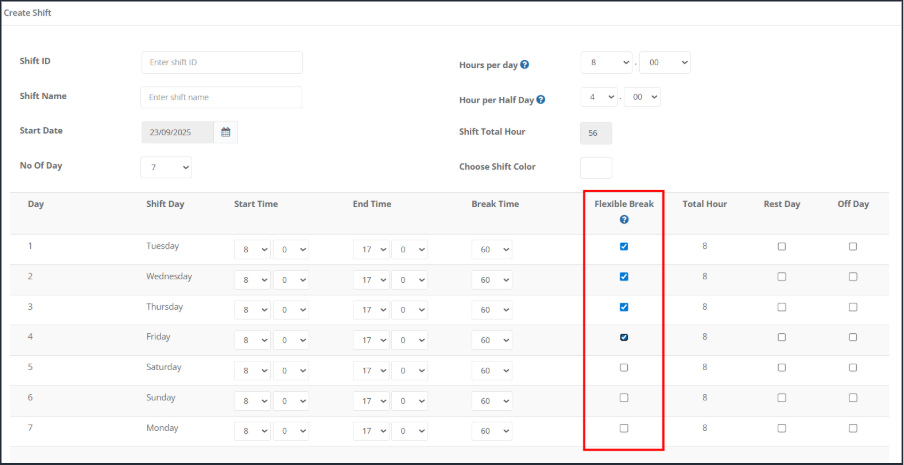
Task: Click the Shift ID input field
Action: 222,62
